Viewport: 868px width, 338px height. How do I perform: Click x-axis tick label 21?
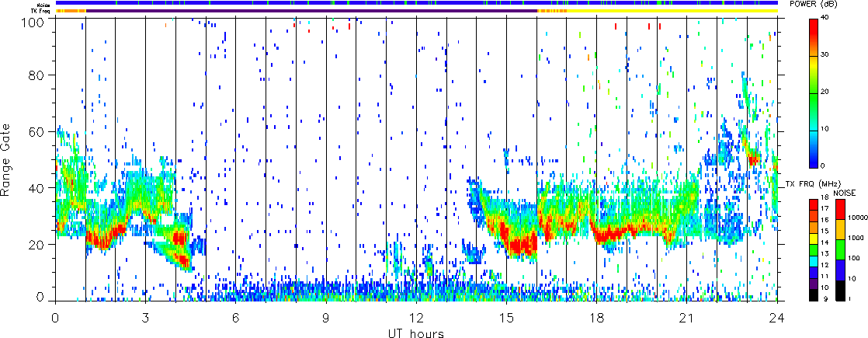click(x=687, y=319)
